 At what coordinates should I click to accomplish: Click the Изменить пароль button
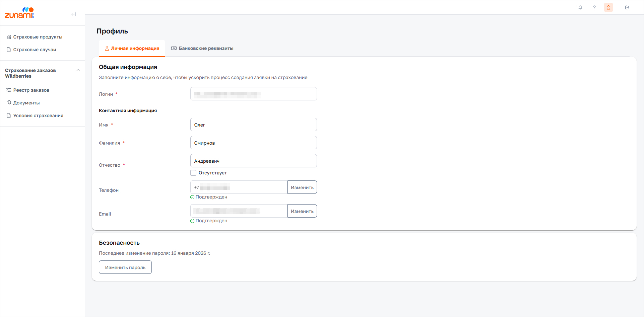pyautogui.click(x=125, y=267)
